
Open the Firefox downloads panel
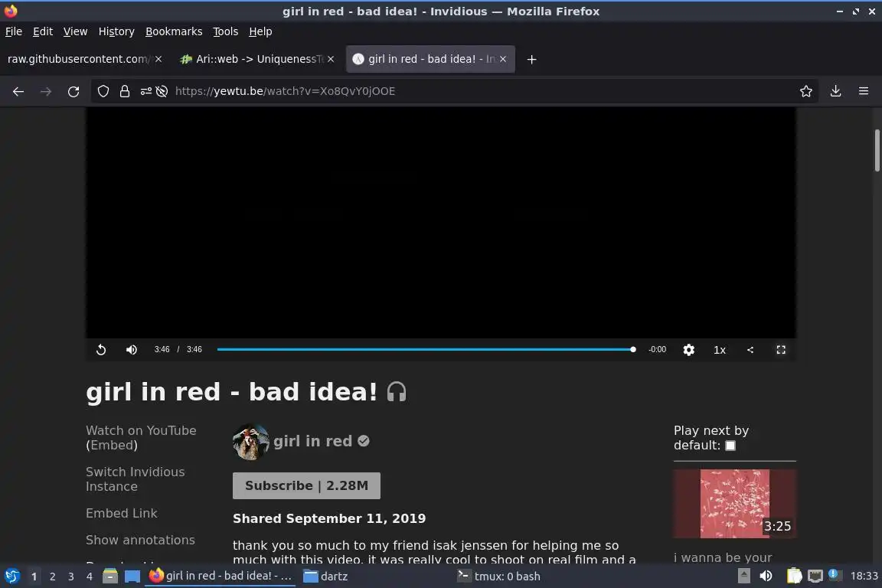[x=836, y=91]
